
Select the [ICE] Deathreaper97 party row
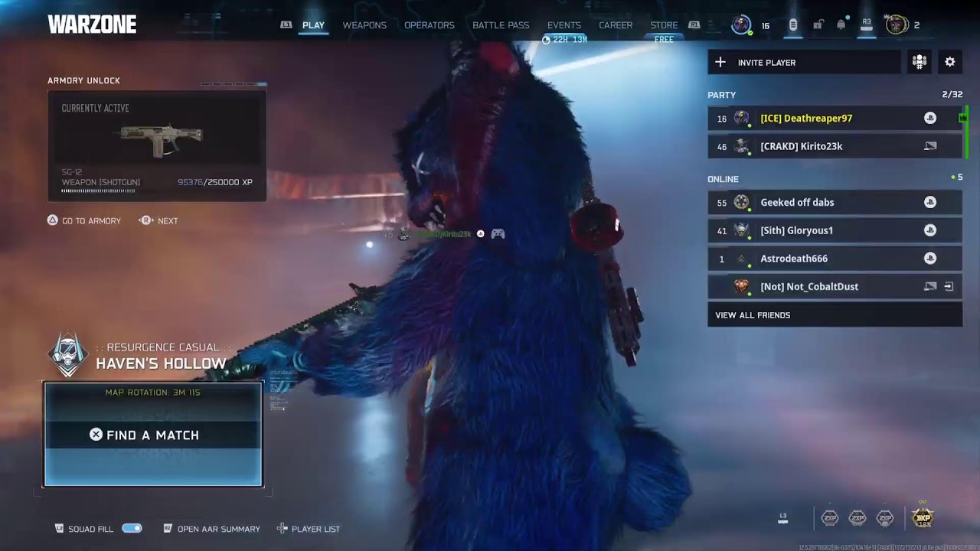pos(835,118)
